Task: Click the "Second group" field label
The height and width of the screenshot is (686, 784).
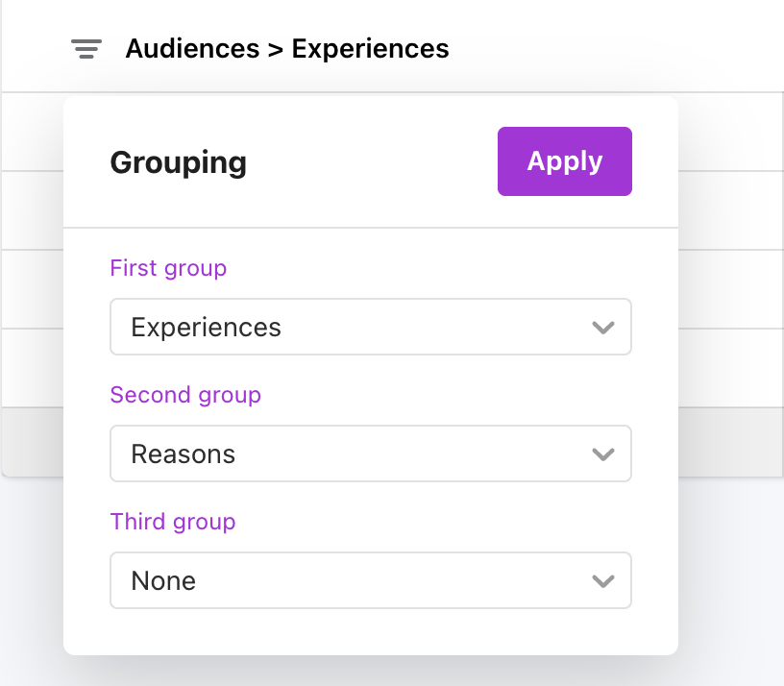Action: 185,395
